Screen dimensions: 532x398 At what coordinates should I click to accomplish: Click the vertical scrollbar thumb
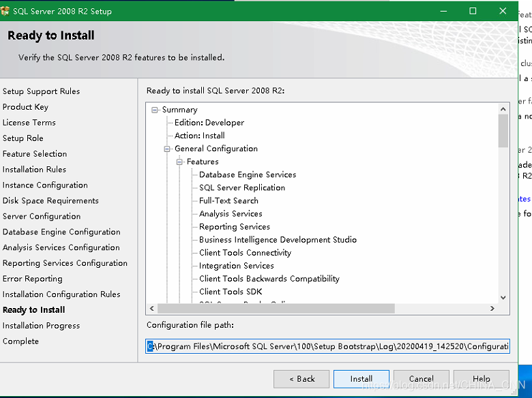503,131
